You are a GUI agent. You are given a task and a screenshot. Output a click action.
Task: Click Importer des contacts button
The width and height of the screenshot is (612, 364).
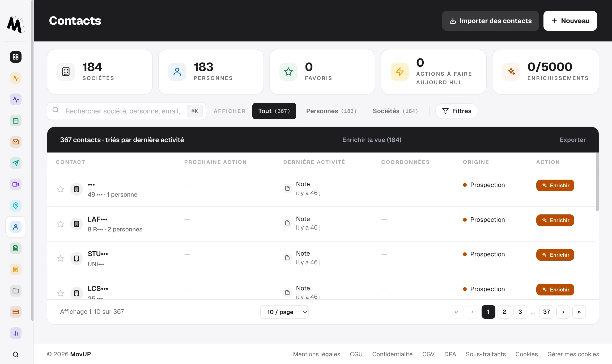pos(491,21)
